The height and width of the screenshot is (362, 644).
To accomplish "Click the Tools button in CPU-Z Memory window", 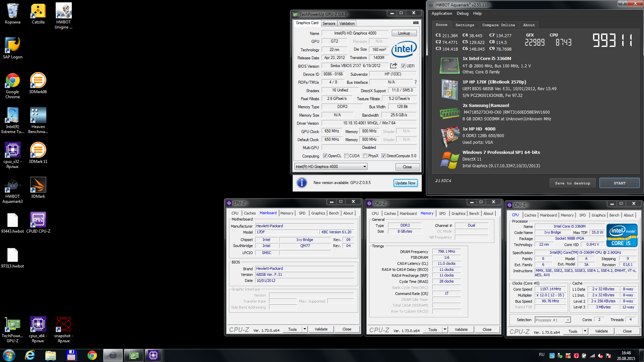I will [433, 329].
